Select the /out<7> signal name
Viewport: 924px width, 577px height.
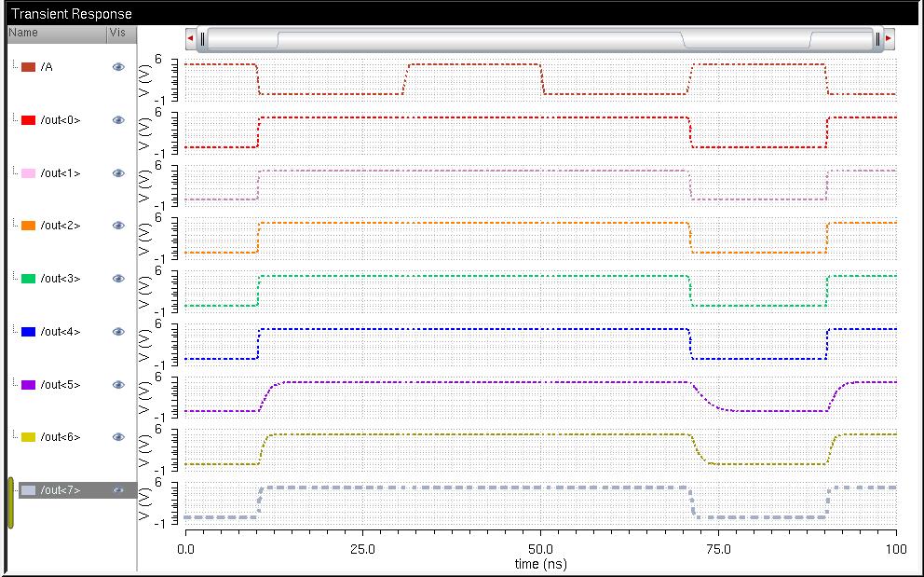61,490
